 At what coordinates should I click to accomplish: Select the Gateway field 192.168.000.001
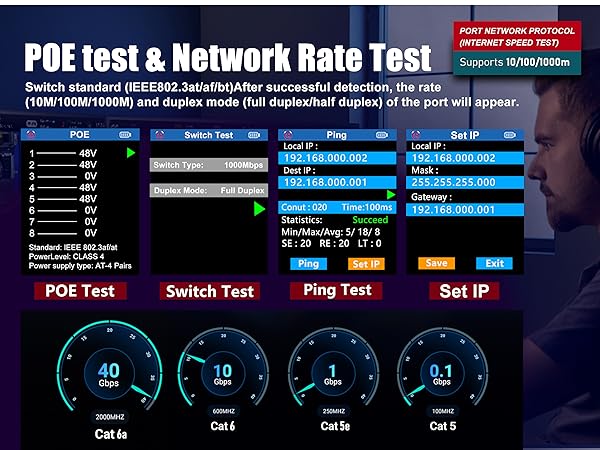(x=465, y=210)
